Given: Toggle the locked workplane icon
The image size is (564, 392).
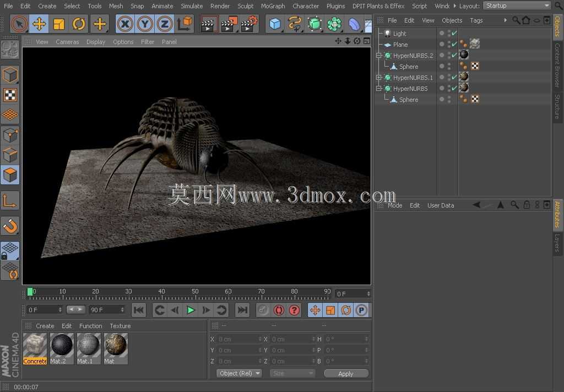Looking at the screenshot, I should click(10, 251).
